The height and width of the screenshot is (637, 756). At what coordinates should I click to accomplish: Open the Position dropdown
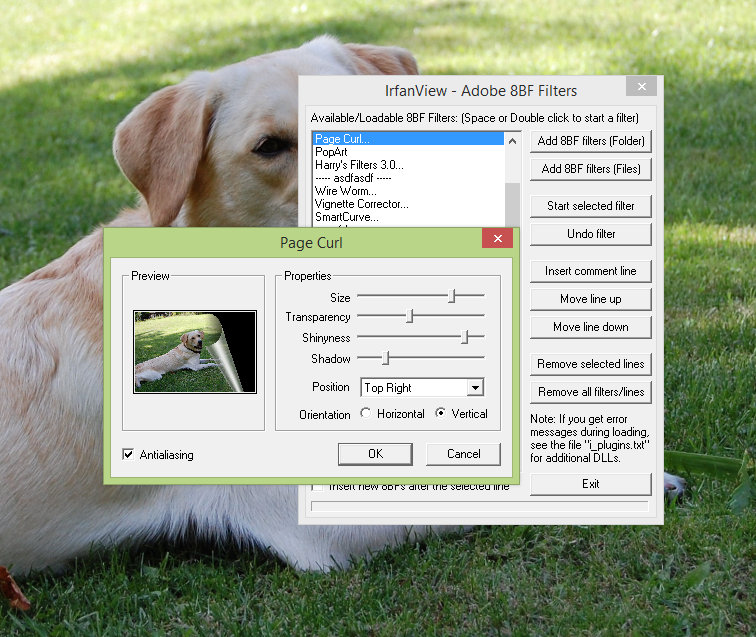pos(475,388)
